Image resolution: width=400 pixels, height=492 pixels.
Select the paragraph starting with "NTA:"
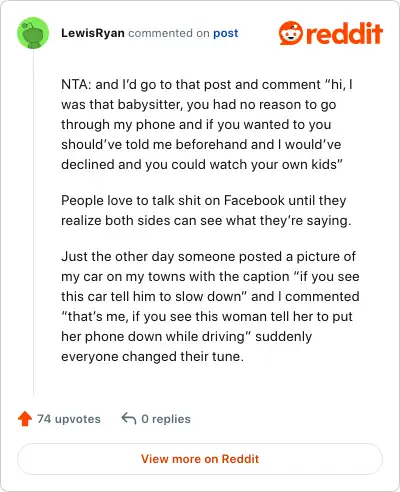click(x=207, y=124)
